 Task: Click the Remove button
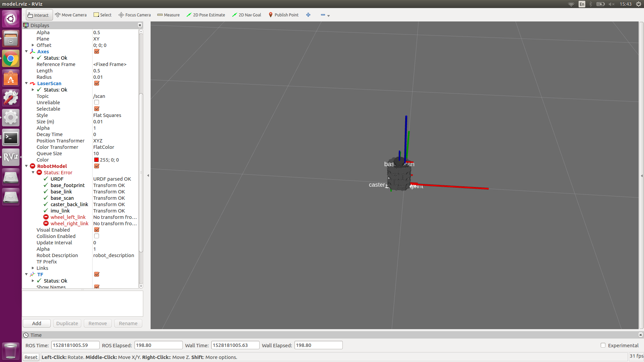click(98, 323)
